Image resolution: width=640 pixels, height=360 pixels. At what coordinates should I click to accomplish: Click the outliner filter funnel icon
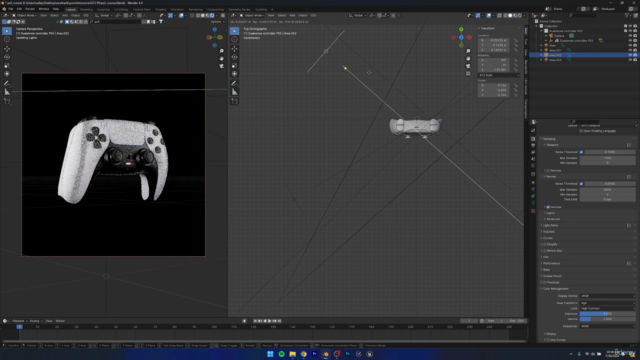627,16
